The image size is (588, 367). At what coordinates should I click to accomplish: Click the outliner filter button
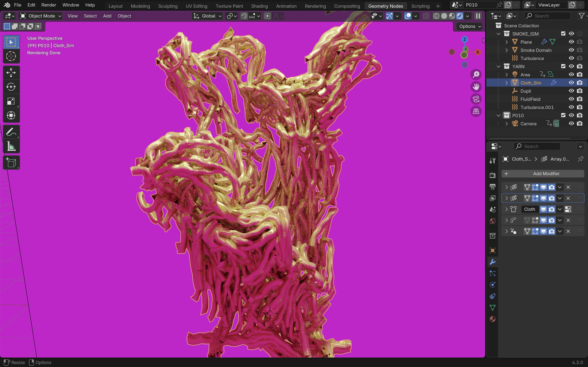(x=581, y=16)
